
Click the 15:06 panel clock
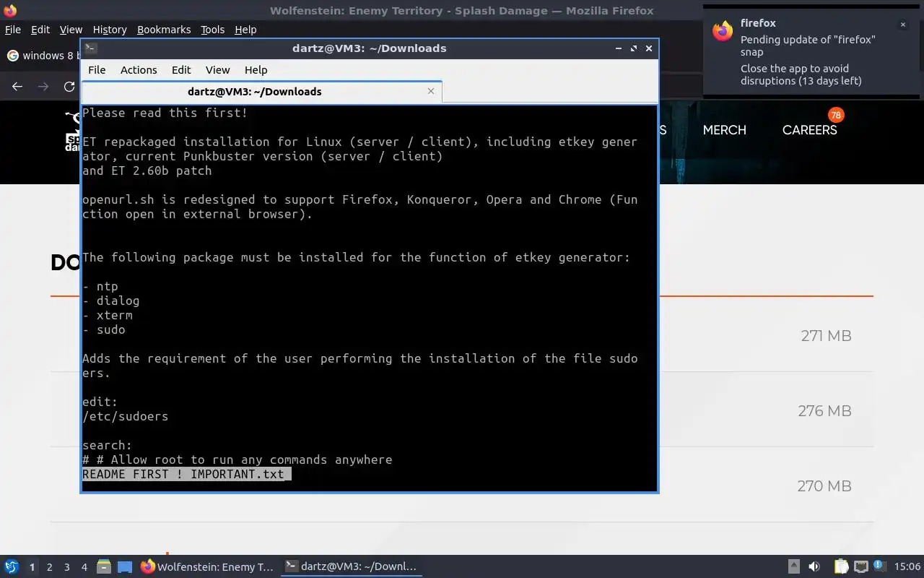pos(907,567)
